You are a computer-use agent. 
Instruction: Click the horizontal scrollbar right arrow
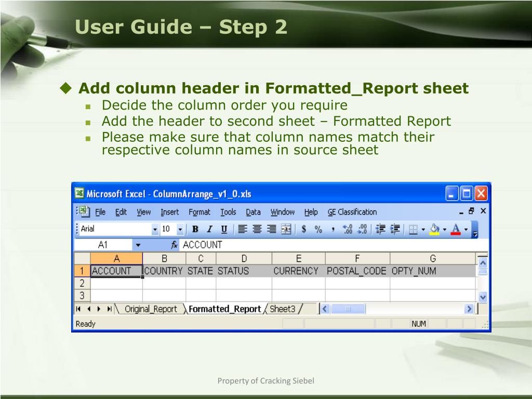pos(469,309)
